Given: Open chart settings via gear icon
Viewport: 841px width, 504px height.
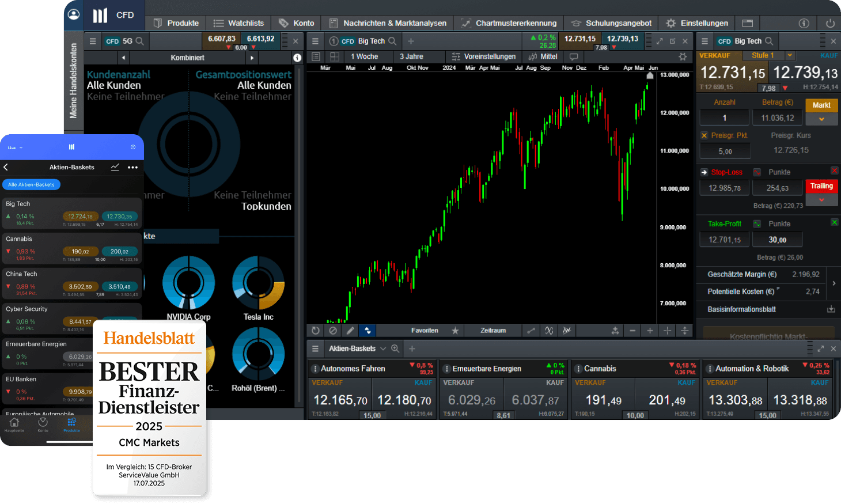Looking at the screenshot, I should point(683,56).
